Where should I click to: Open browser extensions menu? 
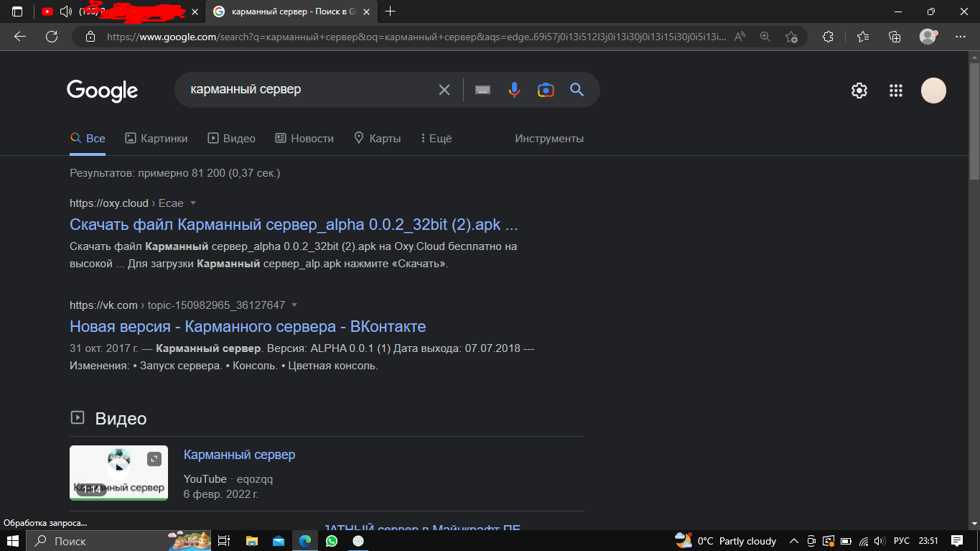pyautogui.click(x=828, y=37)
